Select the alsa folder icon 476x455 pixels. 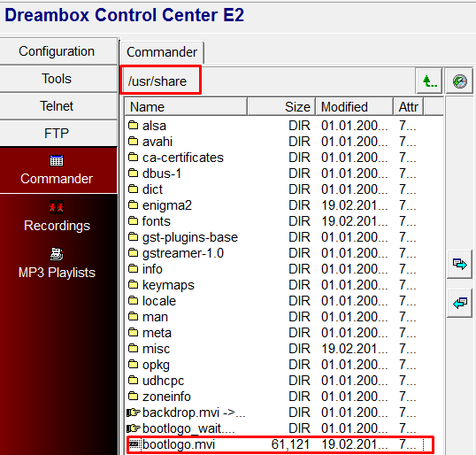(x=133, y=125)
